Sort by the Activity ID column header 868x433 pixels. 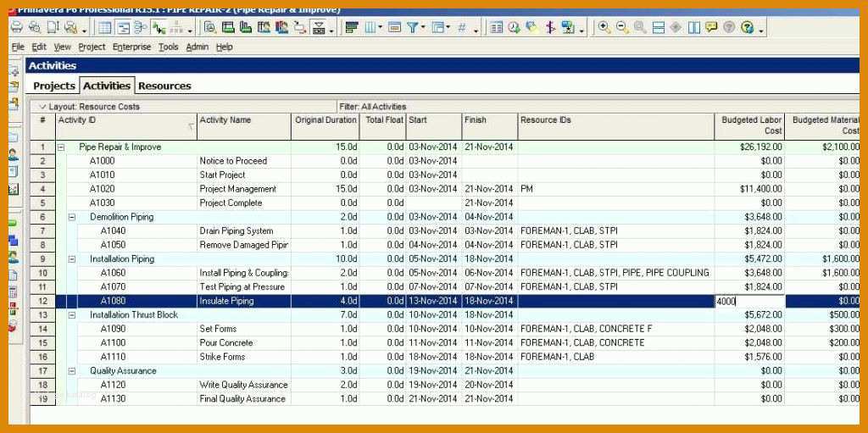point(126,126)
